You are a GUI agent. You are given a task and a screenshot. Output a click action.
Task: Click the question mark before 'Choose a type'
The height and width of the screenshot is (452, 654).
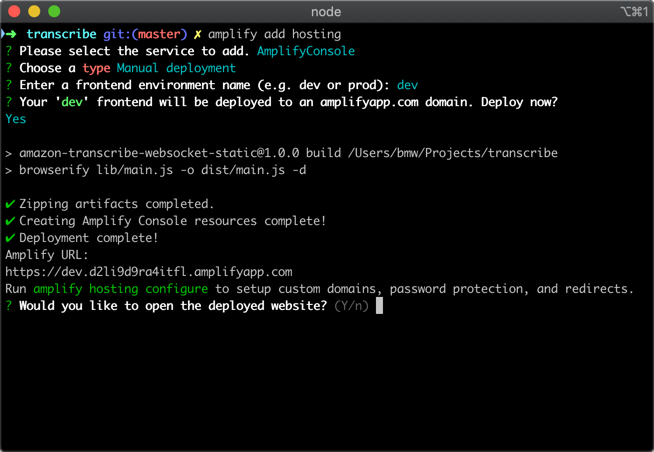[9, 68]
